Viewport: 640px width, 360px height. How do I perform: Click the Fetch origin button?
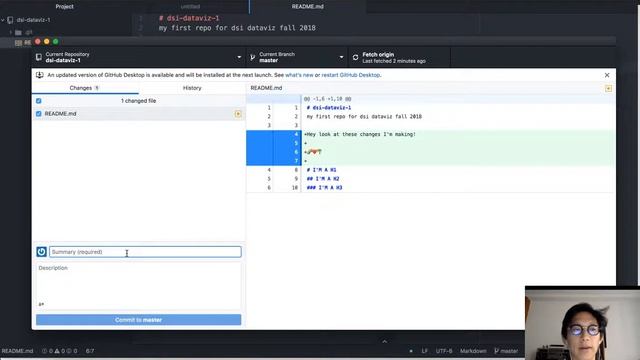[x=399, y=58]
